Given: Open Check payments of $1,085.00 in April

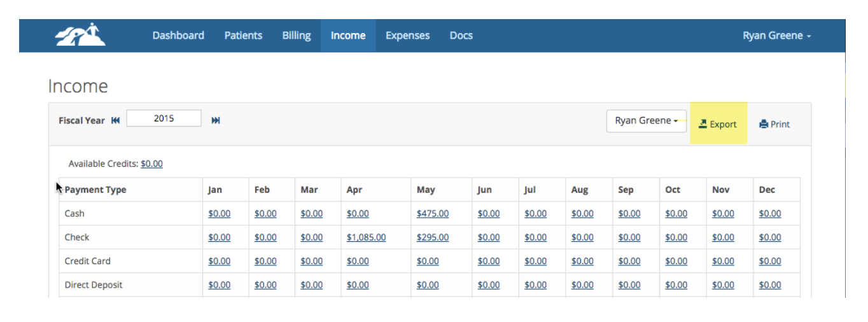Looking at the screenshot, I should (366, 237).
